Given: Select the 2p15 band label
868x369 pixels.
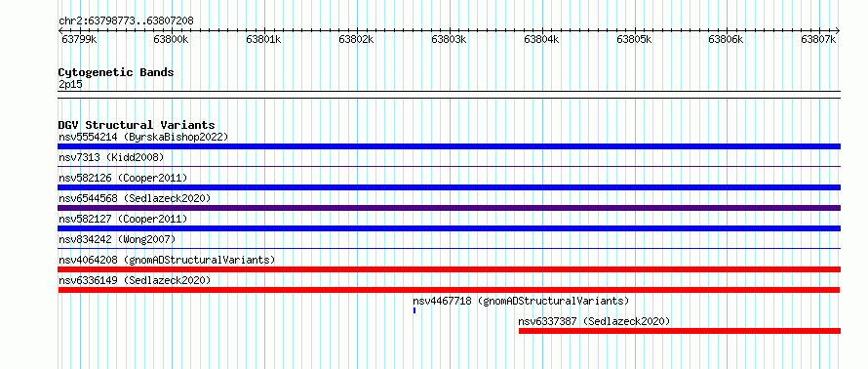Looking at the screenshot, I should tap(70, 84).
